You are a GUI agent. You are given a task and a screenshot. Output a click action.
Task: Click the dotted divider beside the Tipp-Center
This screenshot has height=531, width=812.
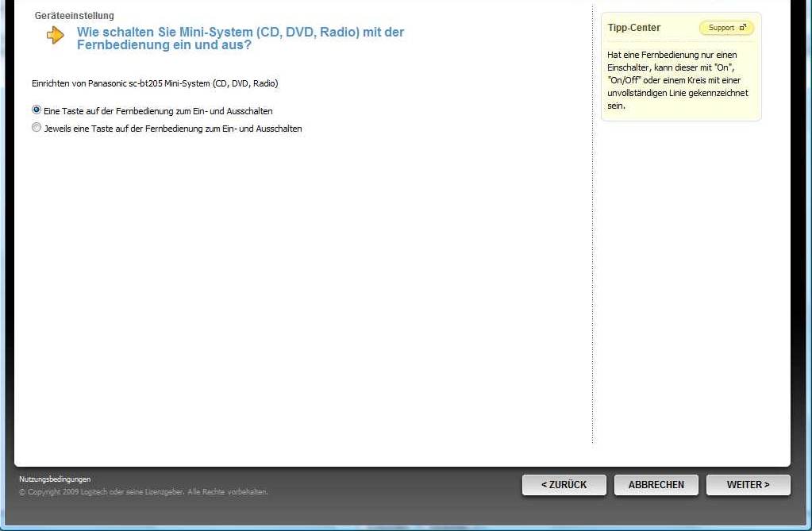(592, 238)
